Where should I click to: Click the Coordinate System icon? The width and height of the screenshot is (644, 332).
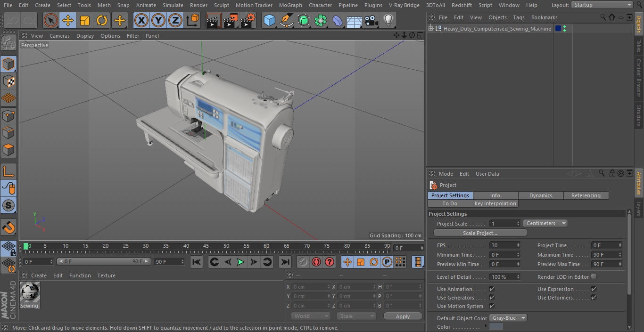[193, 20]
